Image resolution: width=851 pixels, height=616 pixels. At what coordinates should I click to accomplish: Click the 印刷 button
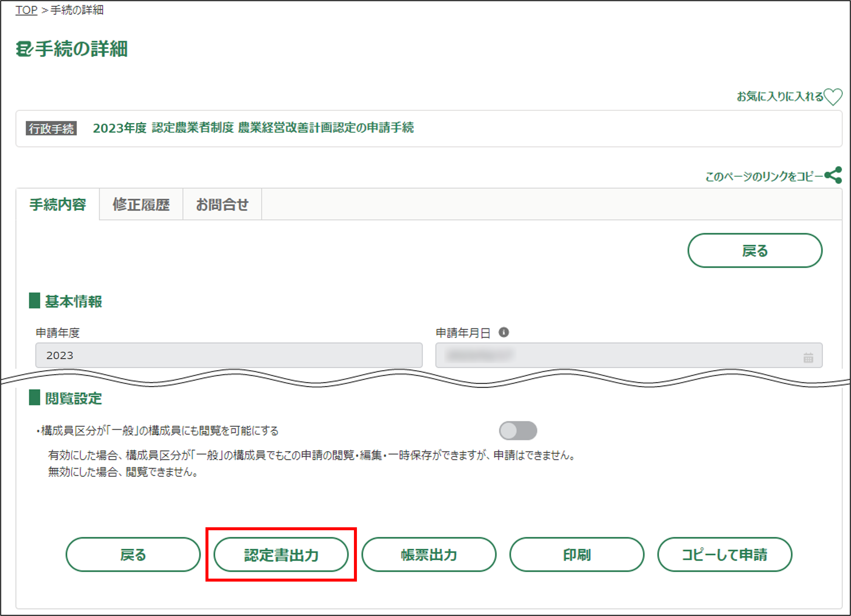[x=577, y=555]
